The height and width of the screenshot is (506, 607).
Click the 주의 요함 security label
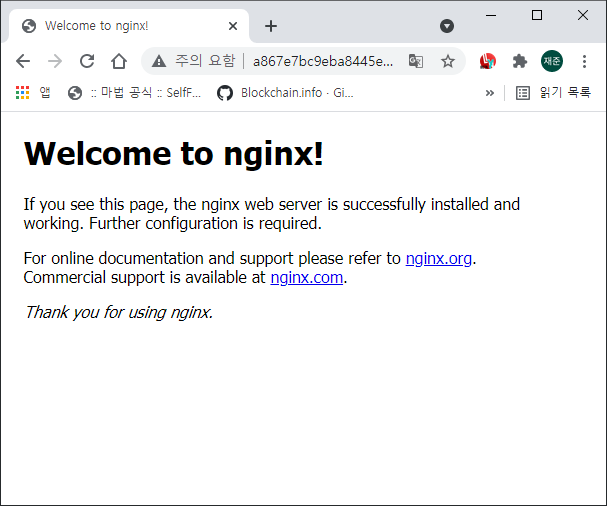205,61
